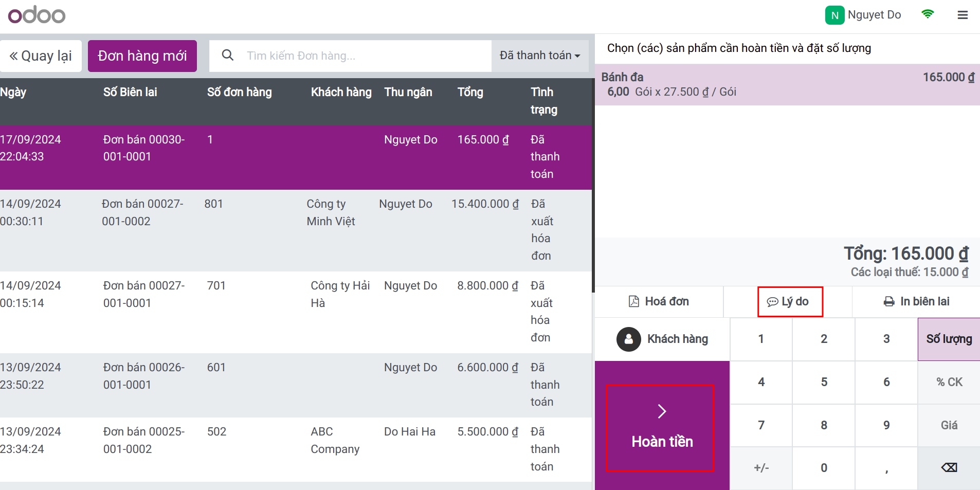Click the search magnifier icon
980x490 pixels.
(x=227, y=55)
